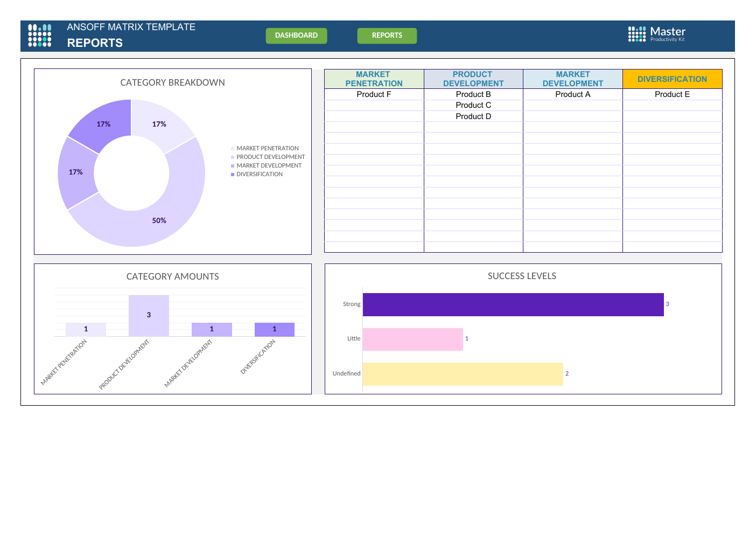Select the DIVERSIFICATION column header
756x535 pixels.
coord(673,79)
